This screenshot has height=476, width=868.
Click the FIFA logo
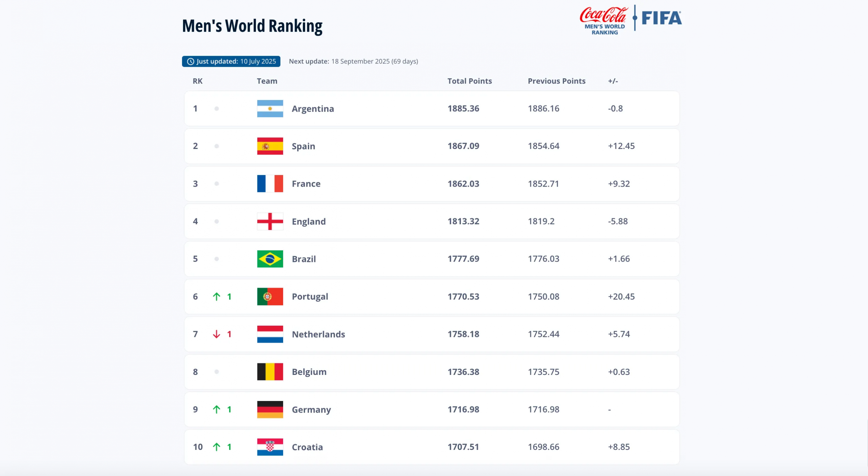[x=662, y=18]
